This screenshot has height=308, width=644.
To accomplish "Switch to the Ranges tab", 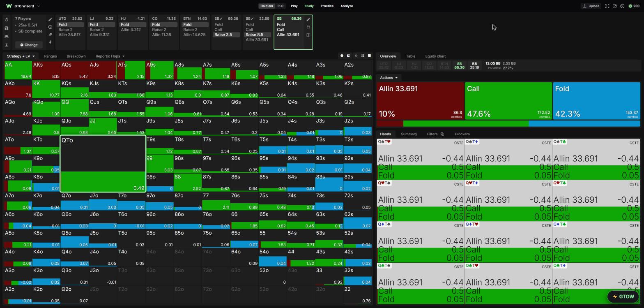I will [50, 56].
